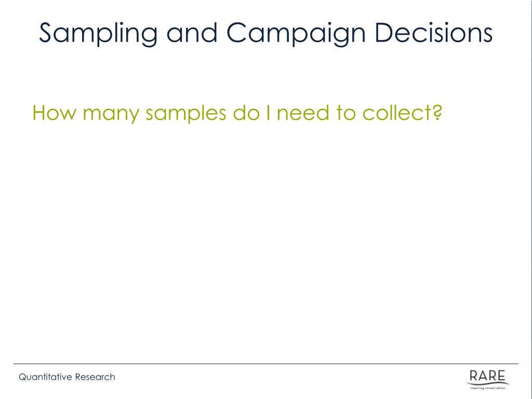Click the green word 'need'

pyautogui.click(x=303, y=112)
